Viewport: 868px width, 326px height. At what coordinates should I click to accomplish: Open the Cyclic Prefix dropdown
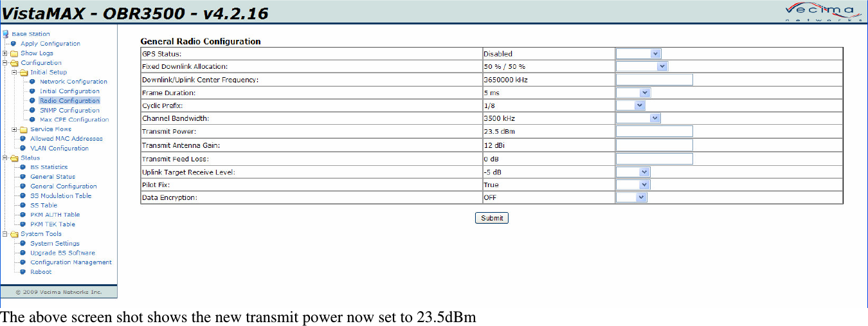coord(630,105)
